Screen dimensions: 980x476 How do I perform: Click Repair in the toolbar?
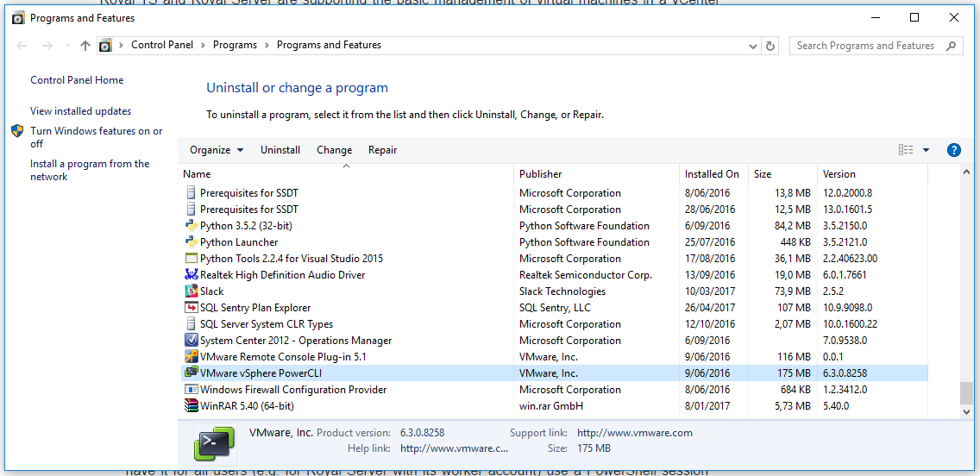(x=382, y=150)
